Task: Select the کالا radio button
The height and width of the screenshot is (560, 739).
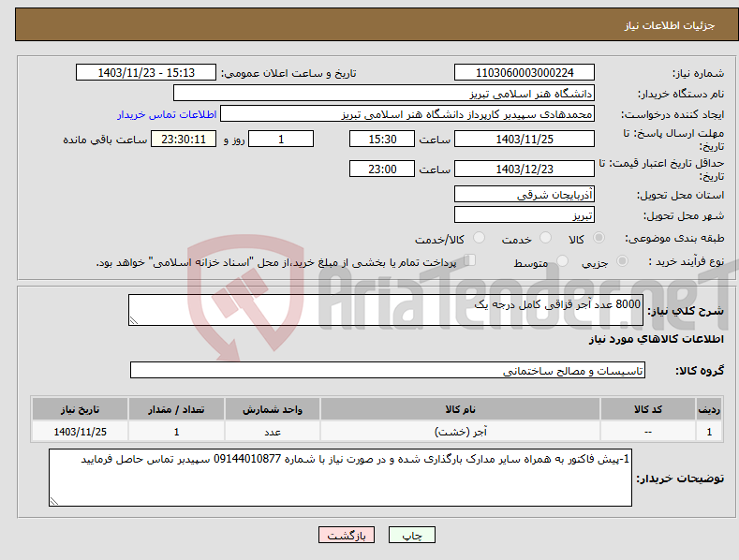Action: pyautogui.click(x=599, y=238)
